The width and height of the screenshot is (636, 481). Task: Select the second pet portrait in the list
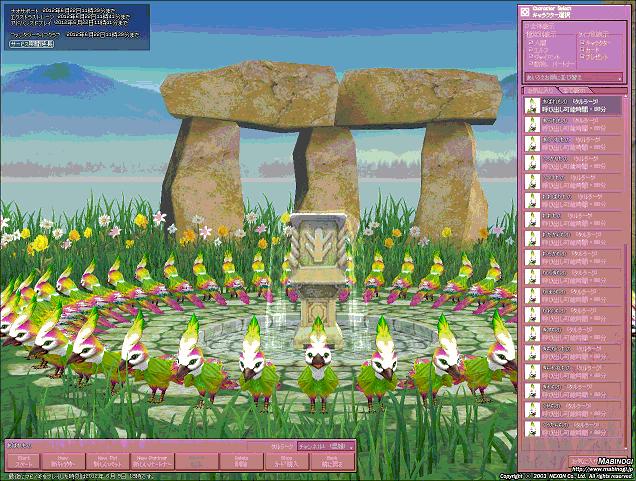pyautogui.click(x=532, y=125)
